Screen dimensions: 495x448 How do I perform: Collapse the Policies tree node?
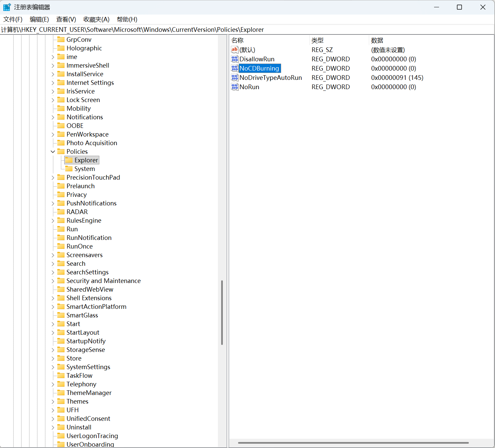click(53, 151)
